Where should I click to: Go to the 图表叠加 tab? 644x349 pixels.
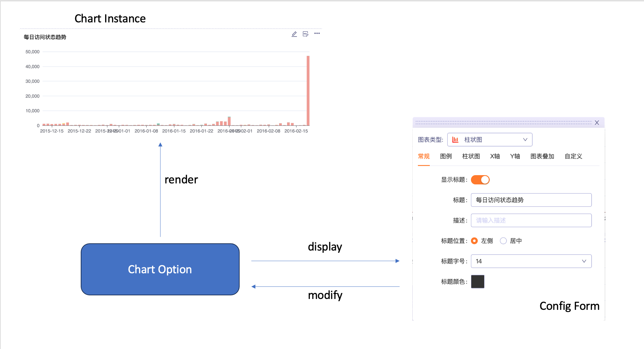[542, 156]
